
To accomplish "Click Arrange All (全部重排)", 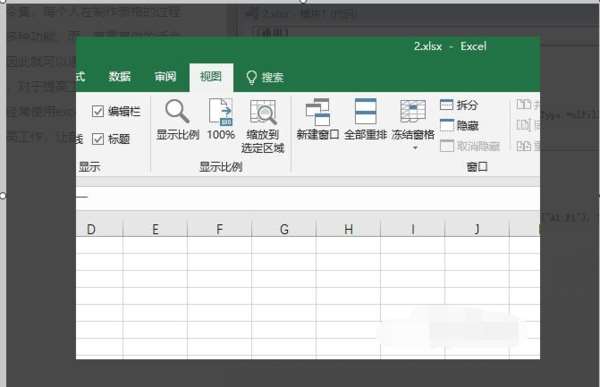I will [365, 119].
